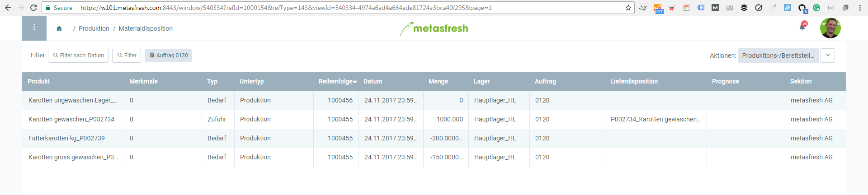The width and height of the screenshot is (868, 195).
Task: Click the 'Auftrag 0120' filter chip
Action: (x=168, y=56)
